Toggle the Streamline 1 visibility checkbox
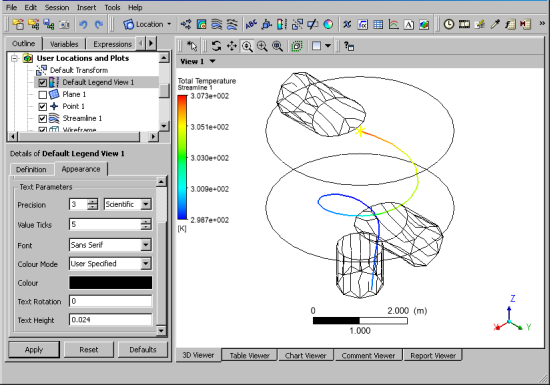Screen dimensions: 550x385 42,119
